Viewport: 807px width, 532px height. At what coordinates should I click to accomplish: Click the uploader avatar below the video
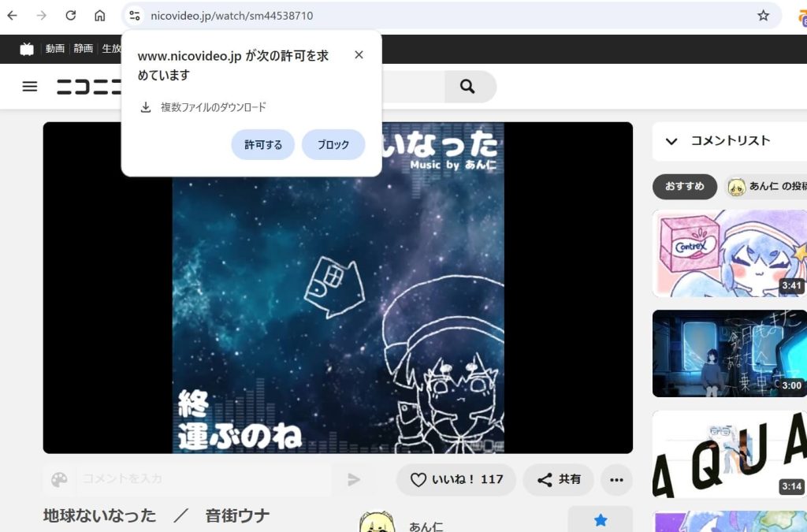pos(377,522)
